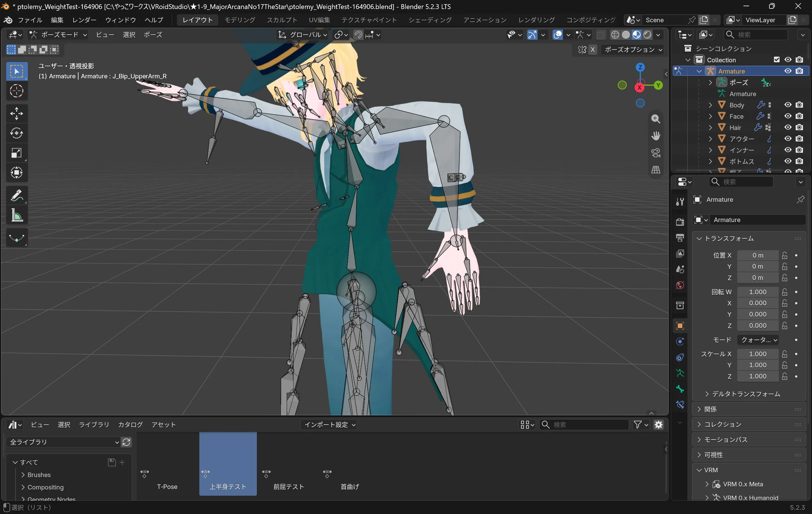Expand the Brushes catalog
Image resolution: width=812 pixels, height=514 pixels.
[23, 475]
